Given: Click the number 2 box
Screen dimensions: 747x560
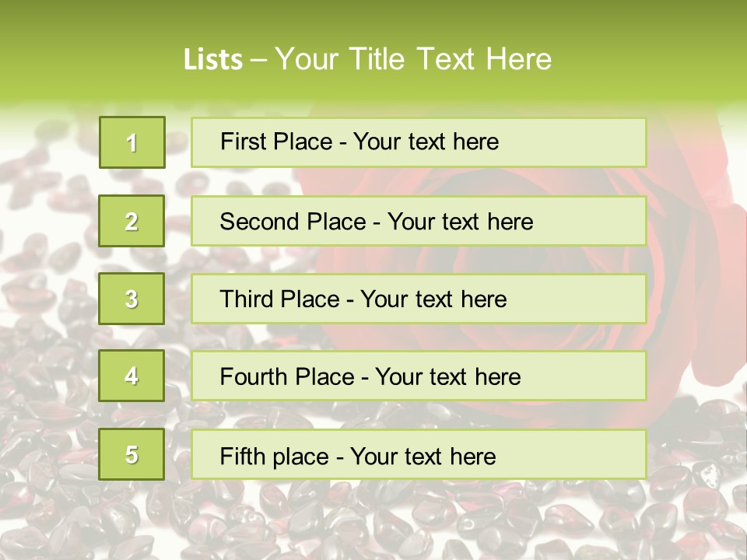Looking at the screenshot, I should tap(132, 221).
